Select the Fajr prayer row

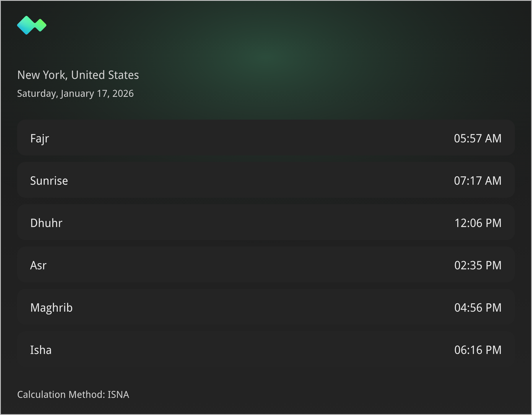[x=266, y=138]
